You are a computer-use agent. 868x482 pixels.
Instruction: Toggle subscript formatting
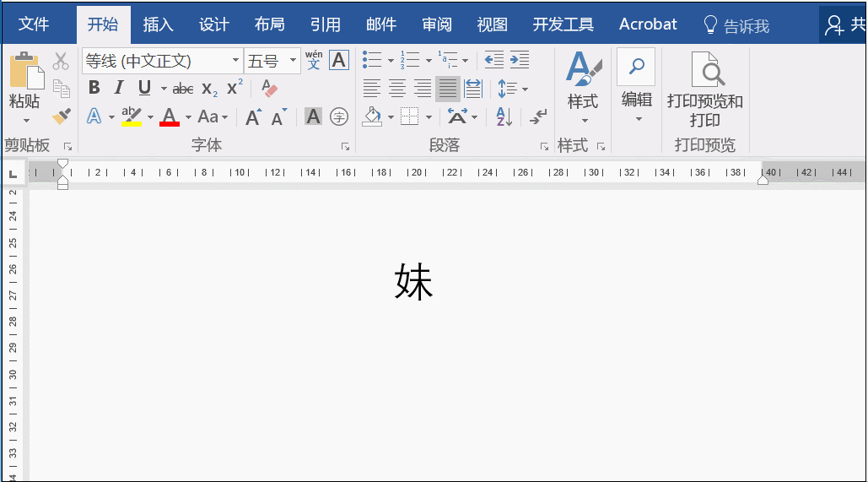(209, 88)
